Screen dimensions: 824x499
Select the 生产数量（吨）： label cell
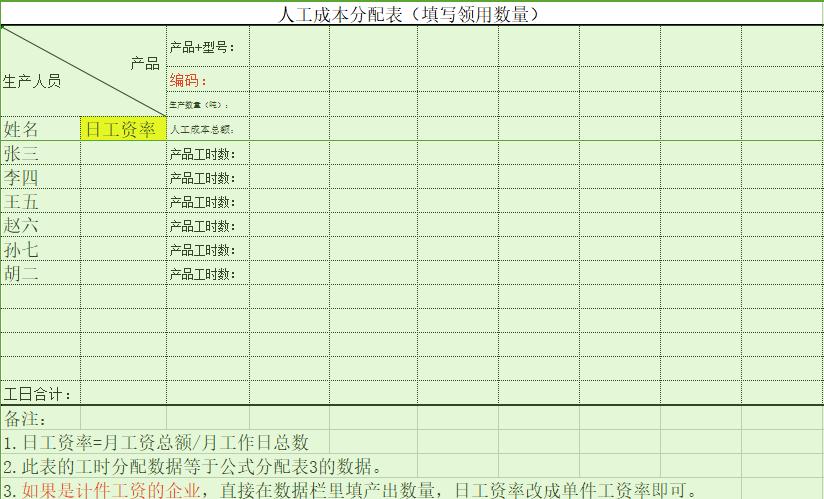coord(208,105)
